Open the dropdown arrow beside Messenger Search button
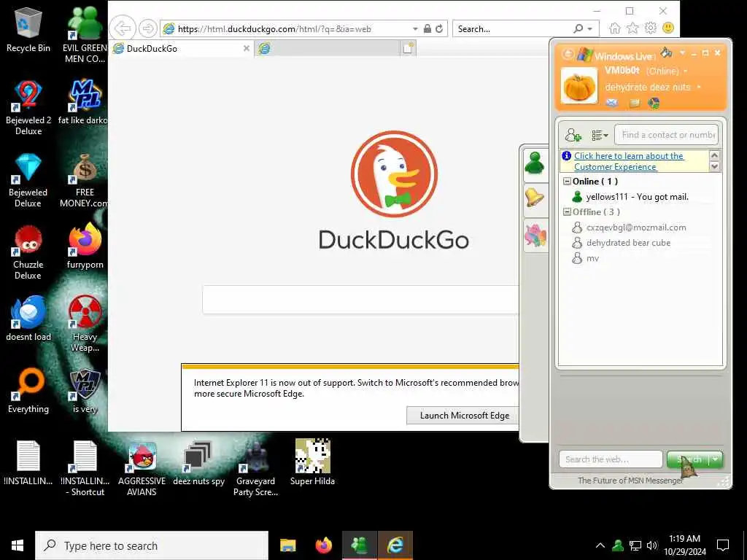The width and height of the screenshot is (747, 560). click(716, 459)
